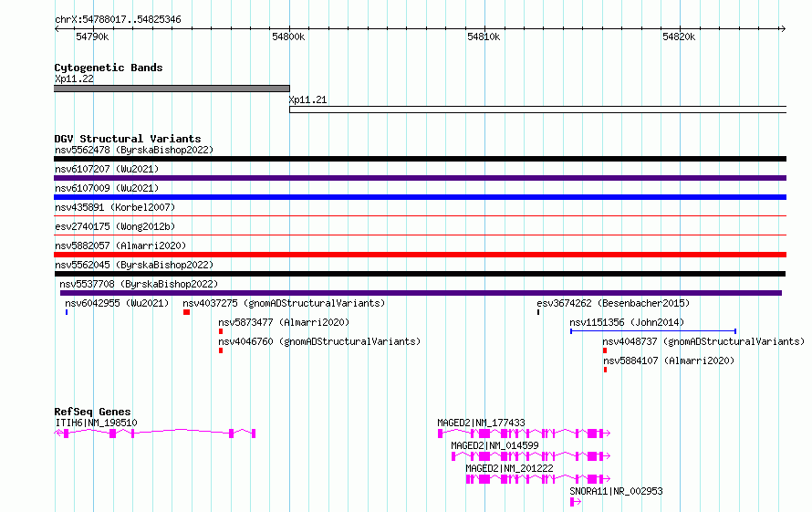Click the 54820k ruler label
Viewport: 812px width, 512px height.
coord(679,37)
